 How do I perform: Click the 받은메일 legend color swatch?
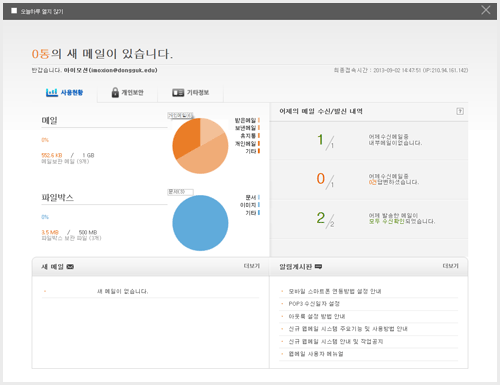coord(259,120)
